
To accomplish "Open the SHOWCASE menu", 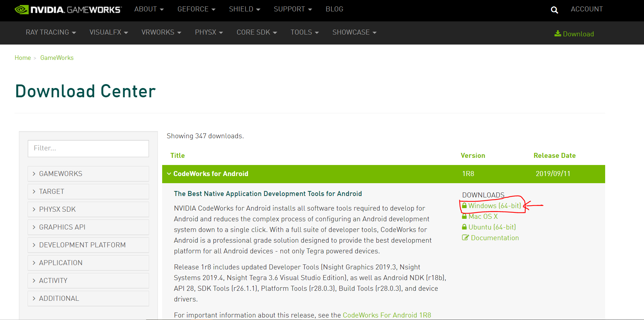I will pos(355,32).
